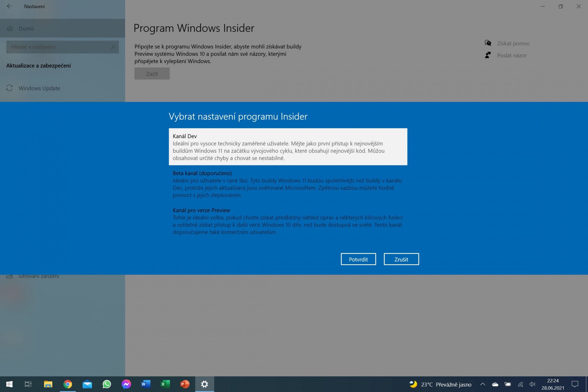588x392 pixels.
Task: Minimize the Nastavení window
Action: pyautogui.click(x=543, y=6)
